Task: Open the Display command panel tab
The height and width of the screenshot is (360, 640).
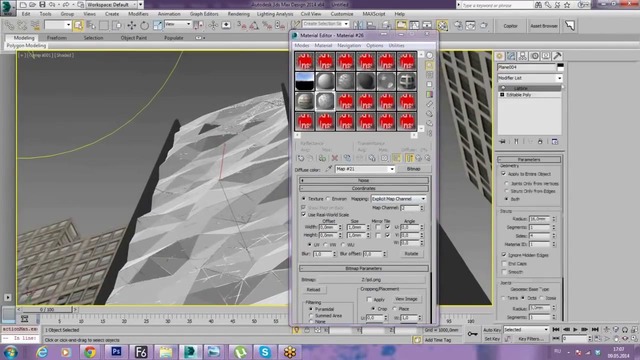Action: (546, 56)
